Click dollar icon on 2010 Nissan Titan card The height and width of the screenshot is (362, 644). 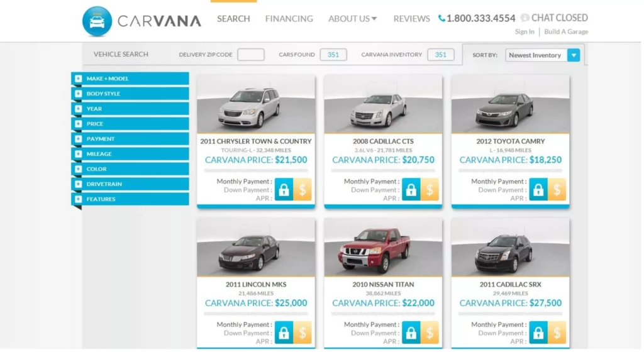tap(430, 332)
